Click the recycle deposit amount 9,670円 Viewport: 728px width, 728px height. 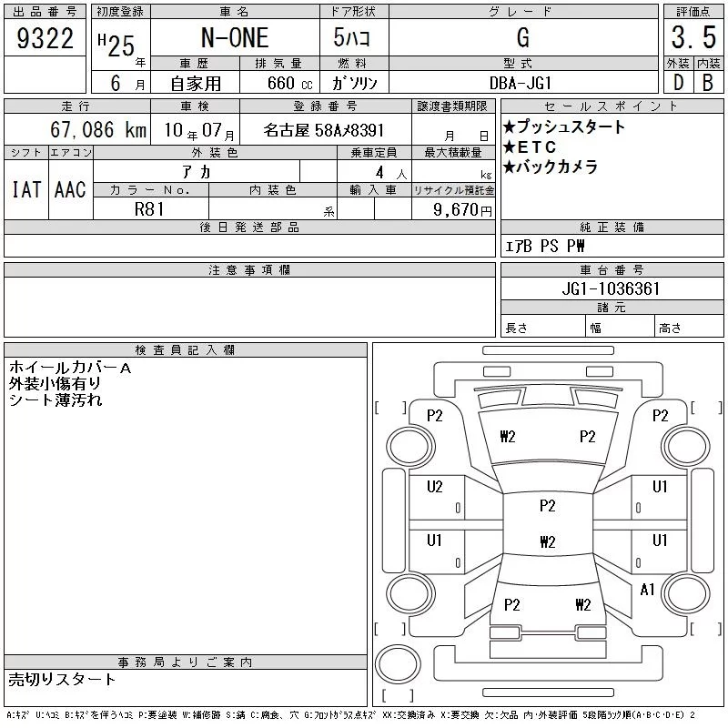pyautogui.click(x=462, y=210)
